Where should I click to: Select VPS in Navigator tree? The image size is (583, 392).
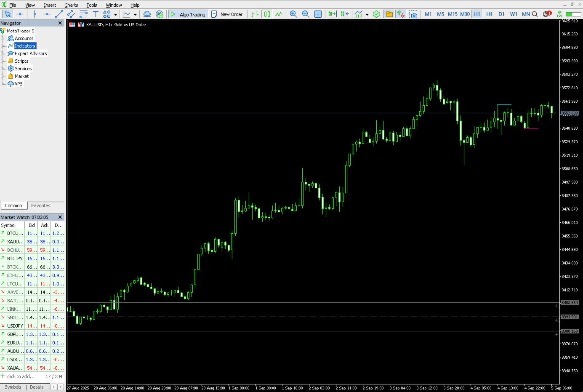coord(19,84)
